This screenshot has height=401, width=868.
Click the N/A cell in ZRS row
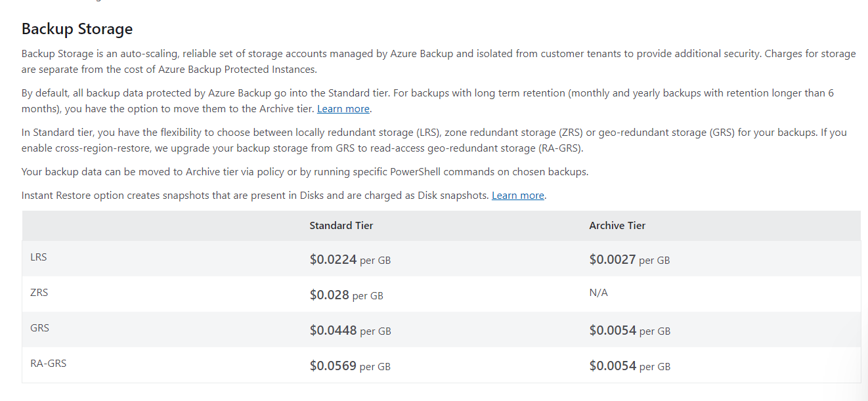click(599, 293)
